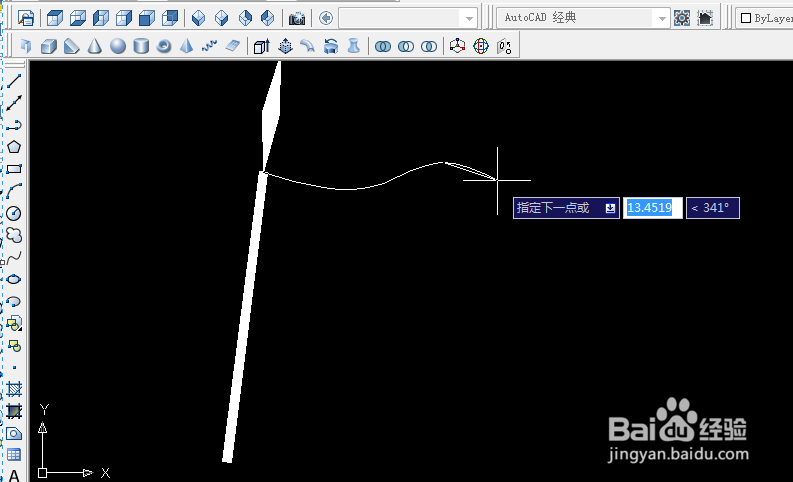Select the Line draw tool

(x=14, y=81)
